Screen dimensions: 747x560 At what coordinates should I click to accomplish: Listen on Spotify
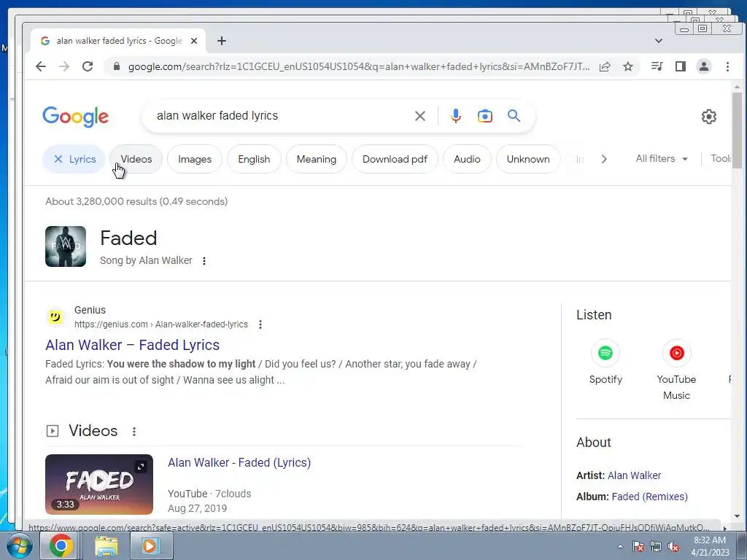point(605,362)
